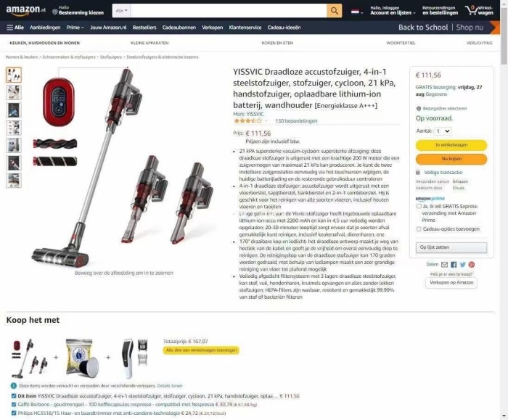Share product via email icon
Viewport: 508px width, 420px height.
(x=444, y=265)
